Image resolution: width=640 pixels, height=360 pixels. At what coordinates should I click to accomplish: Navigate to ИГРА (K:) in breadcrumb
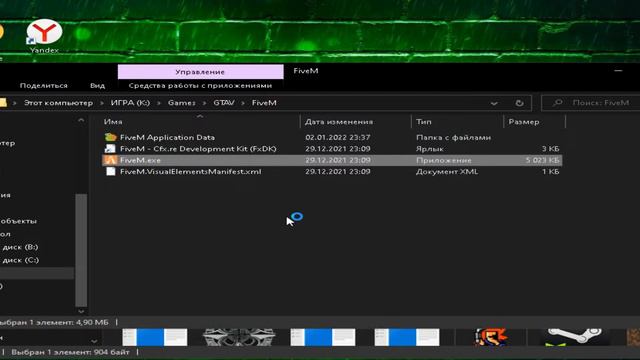130,103
